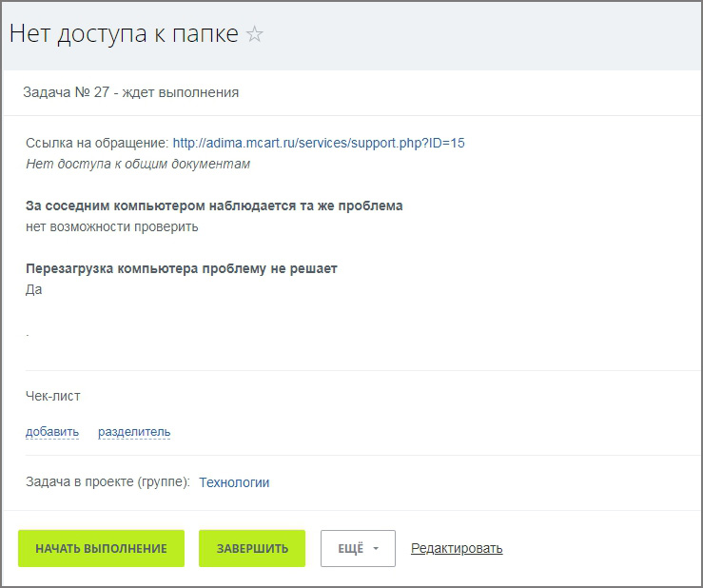Click "Редактировать" to edit the task
Image resolution: width=703 pixels, height=588 pixels.
coord(457,548)
